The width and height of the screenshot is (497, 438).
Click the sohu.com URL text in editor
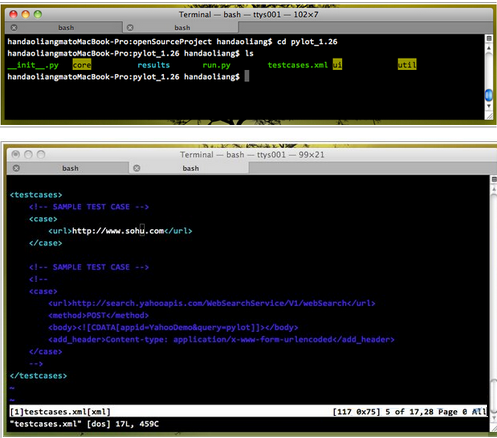click(118, 231)
